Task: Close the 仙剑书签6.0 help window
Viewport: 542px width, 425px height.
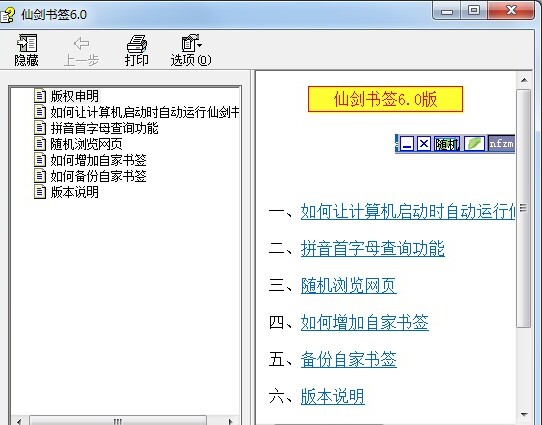Action: [x=511, y=10]
